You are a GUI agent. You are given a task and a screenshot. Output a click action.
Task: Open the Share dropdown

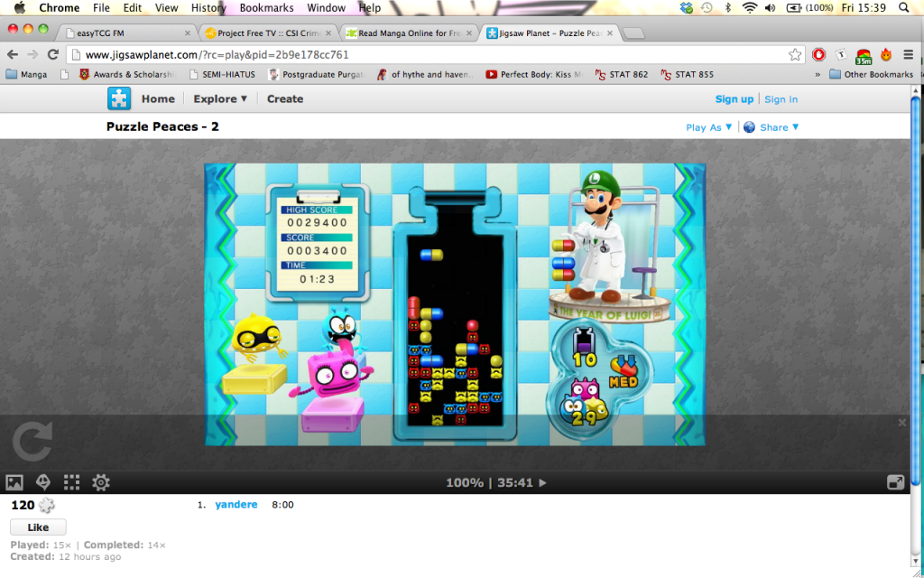(780, 127)
